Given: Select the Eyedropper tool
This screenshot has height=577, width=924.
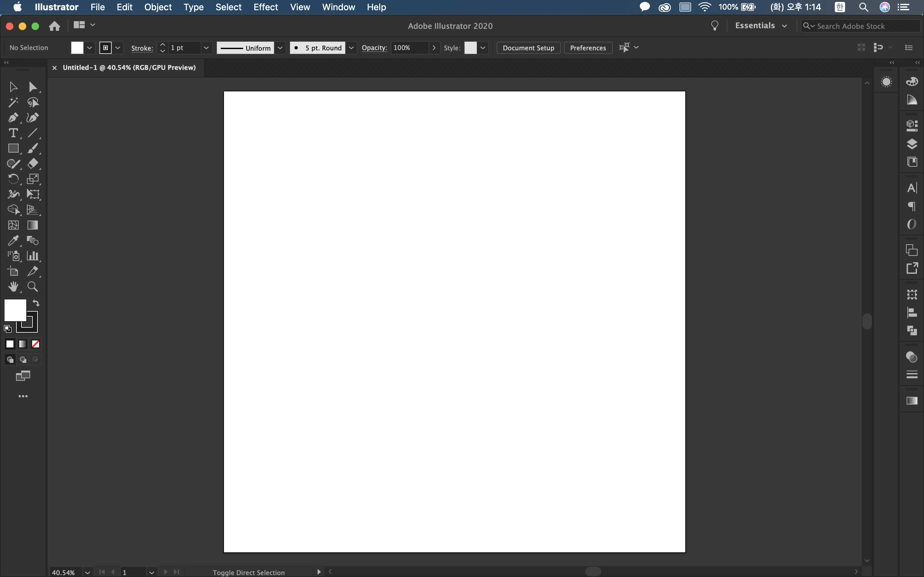Looking at the screenshot, I should [13, 240].
